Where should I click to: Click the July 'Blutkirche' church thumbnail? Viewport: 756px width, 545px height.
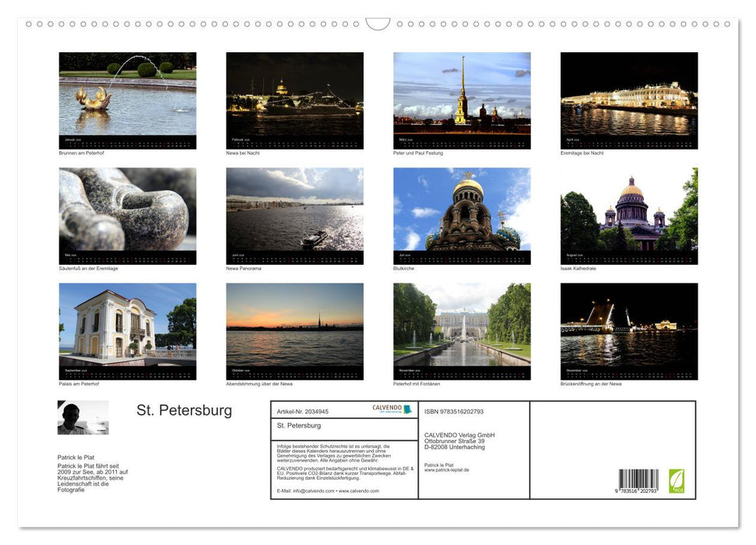[462, 214]
